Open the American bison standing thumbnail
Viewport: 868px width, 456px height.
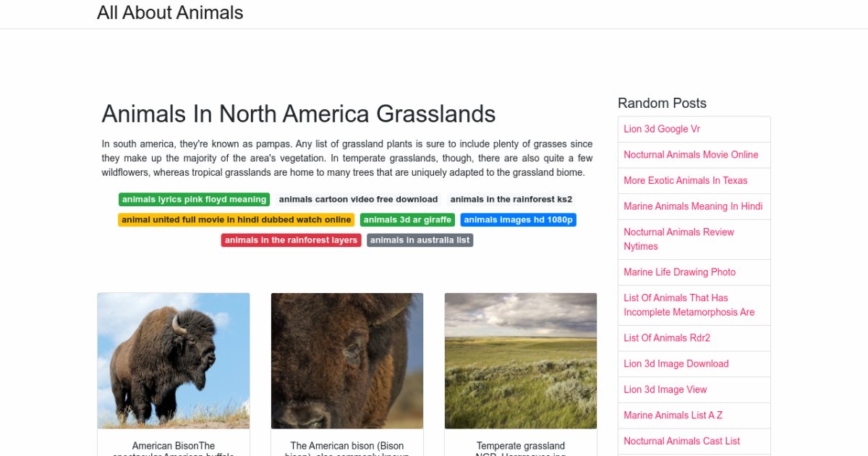click(x=174, y=360)
